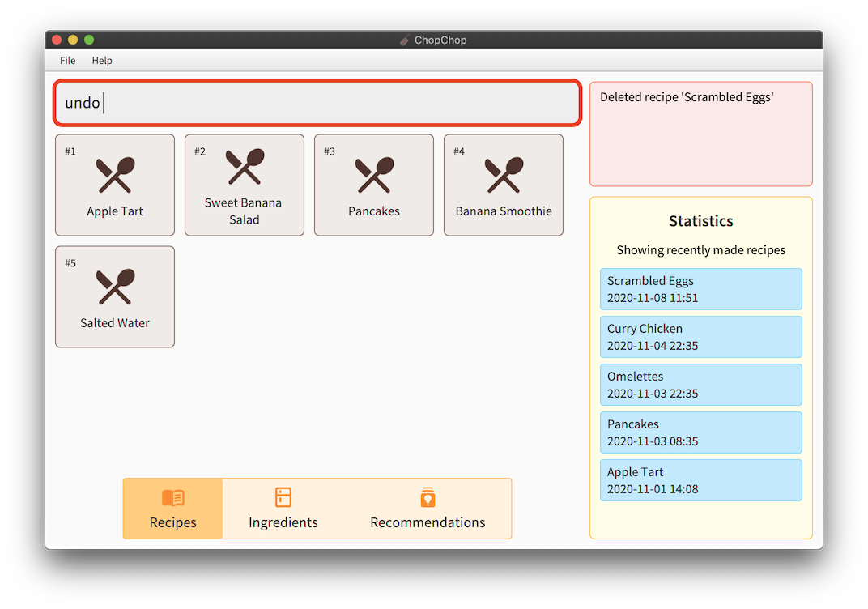Maximize the window with green button
The height and width of the screenshot is (609, 868).
tap(89, 40)
